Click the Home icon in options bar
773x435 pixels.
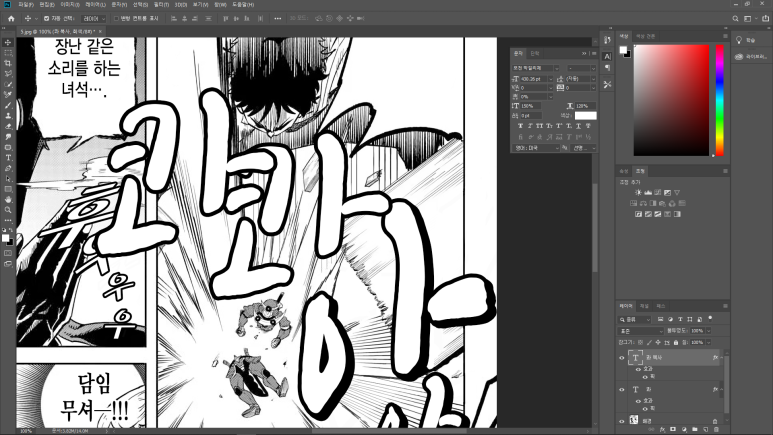tap(11, 18)
